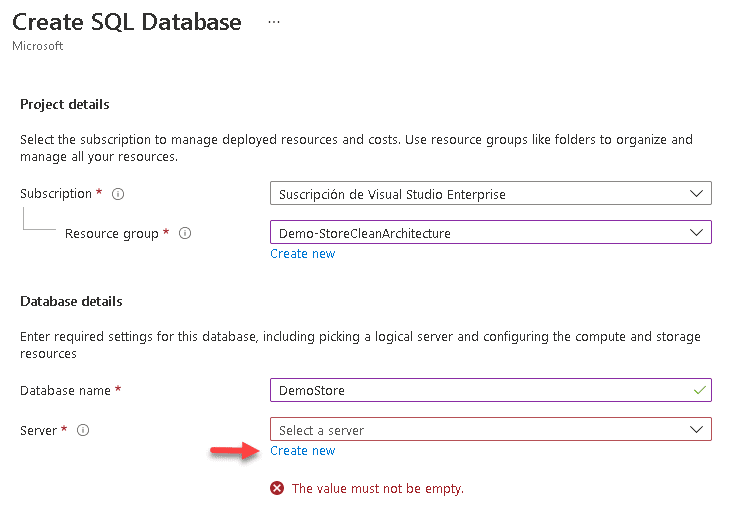
Task: Click the Server field info icon
Action: [83, 430]
